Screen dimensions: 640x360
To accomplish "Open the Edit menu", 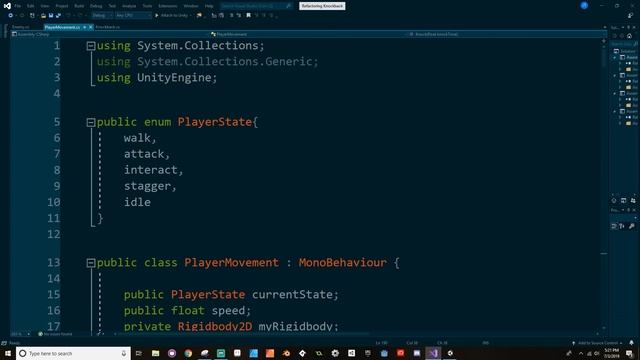I will point(31,6).
